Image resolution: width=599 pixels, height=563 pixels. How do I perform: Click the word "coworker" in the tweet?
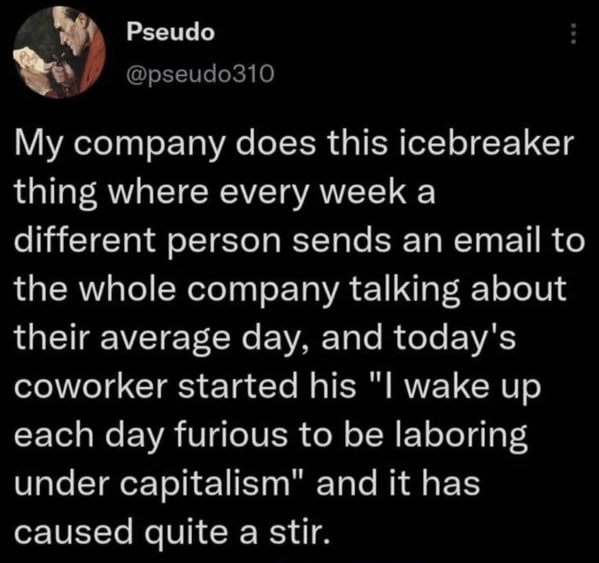[93, 386]
